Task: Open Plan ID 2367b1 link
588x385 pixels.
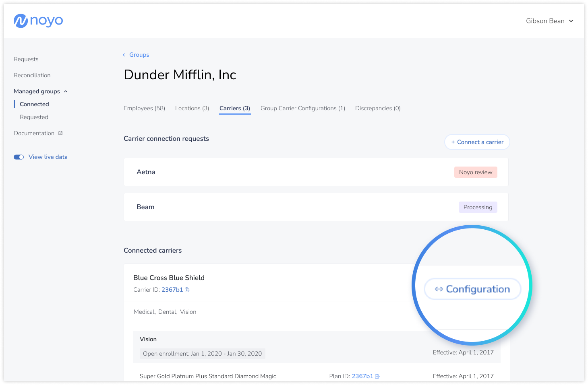Action: click(x=362, y=376)
